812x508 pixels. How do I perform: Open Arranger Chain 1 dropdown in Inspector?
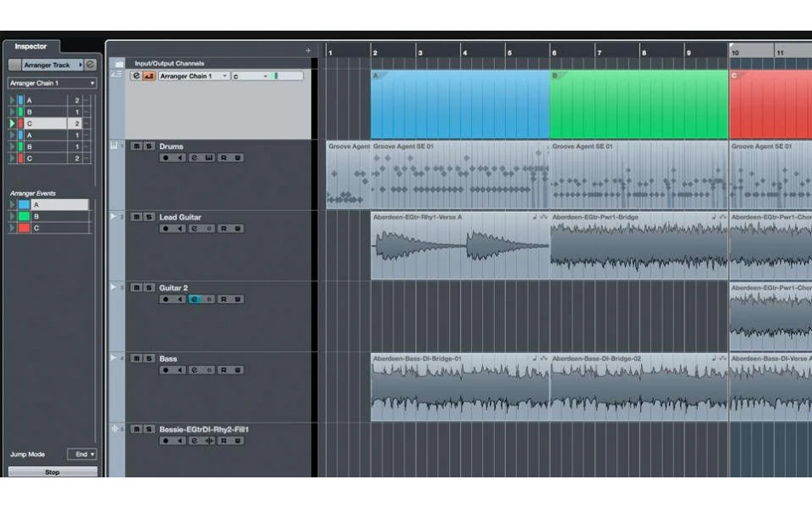click(x=52, y=83)
